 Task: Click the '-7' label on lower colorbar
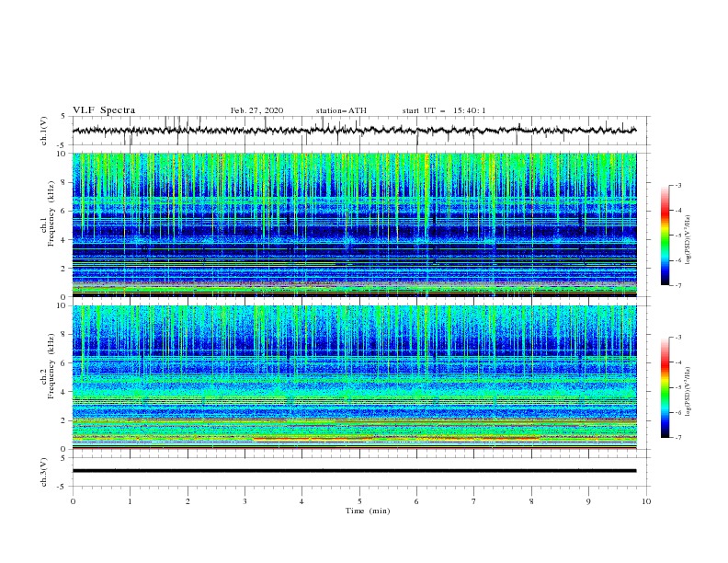point(677,437)
